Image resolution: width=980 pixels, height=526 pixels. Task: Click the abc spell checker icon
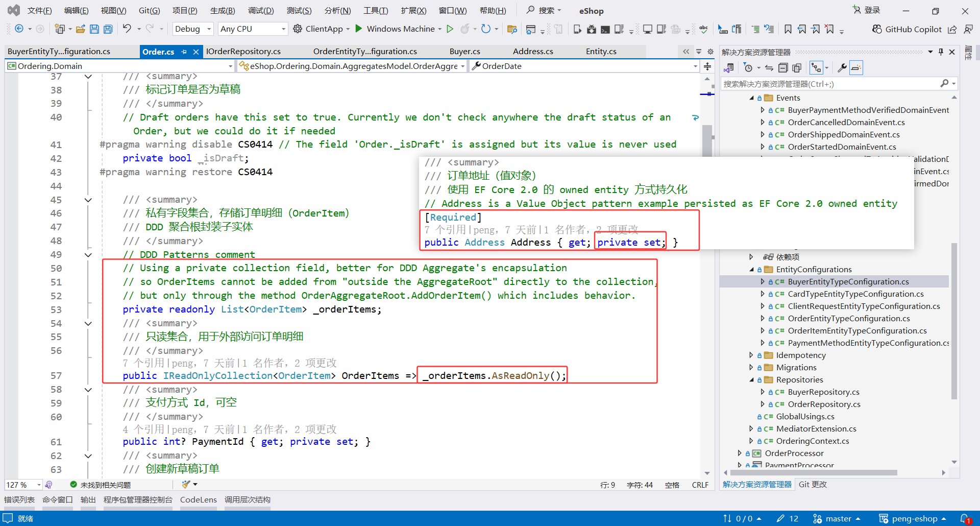coord(704,29)
